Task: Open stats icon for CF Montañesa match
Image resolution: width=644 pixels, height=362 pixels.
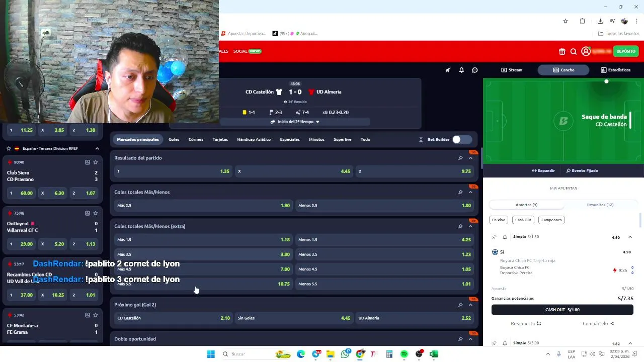Action: pos(87,315)
